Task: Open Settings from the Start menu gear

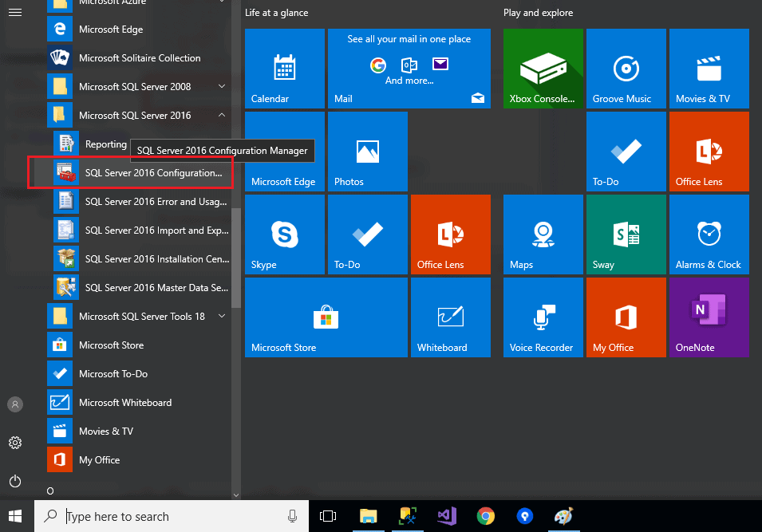Action: 15,443
